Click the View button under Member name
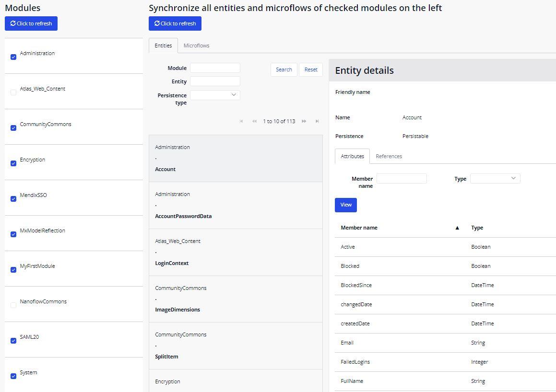556x392 pixels. pyautogui.click(x=345, y=205)
